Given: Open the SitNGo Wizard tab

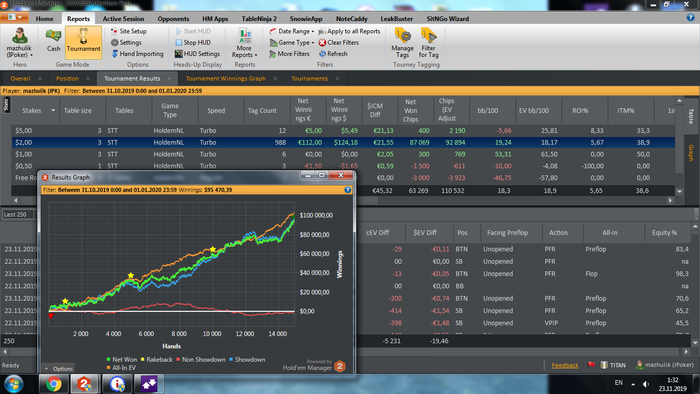Looking at the screenshot, I should point(447,19).
